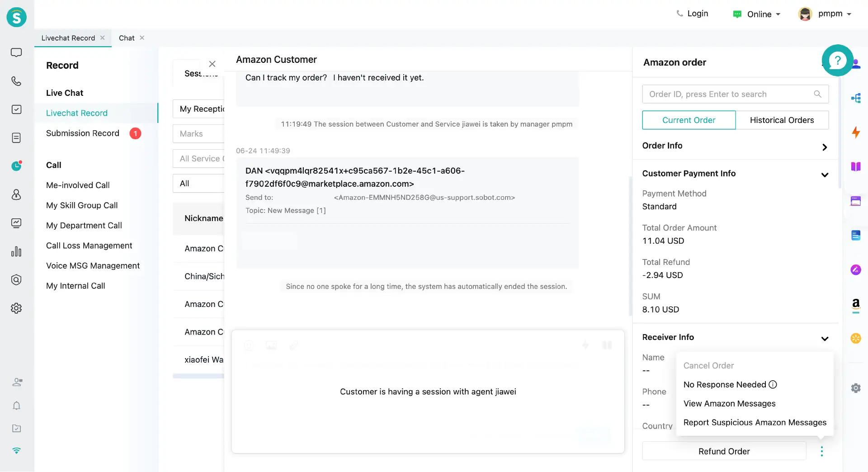
Task: Open Voice MSG Management
Action: tap(93, 266)
